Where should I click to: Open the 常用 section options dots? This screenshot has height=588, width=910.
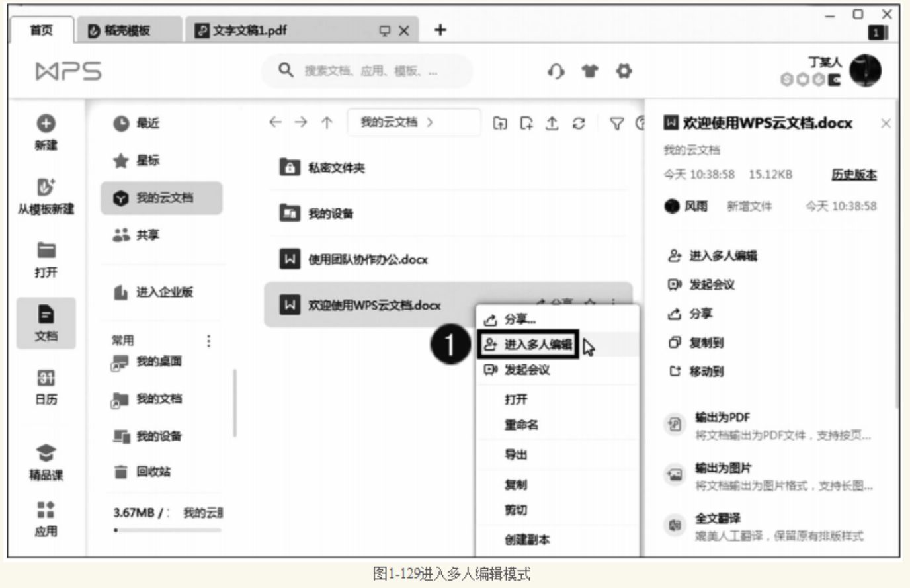(x=209, y=341)
